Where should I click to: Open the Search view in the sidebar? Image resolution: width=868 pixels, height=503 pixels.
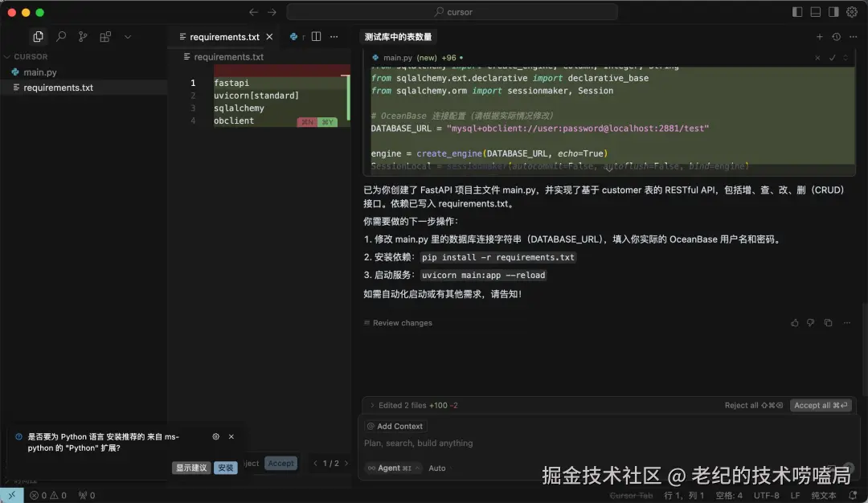click(x=61, y=36)
